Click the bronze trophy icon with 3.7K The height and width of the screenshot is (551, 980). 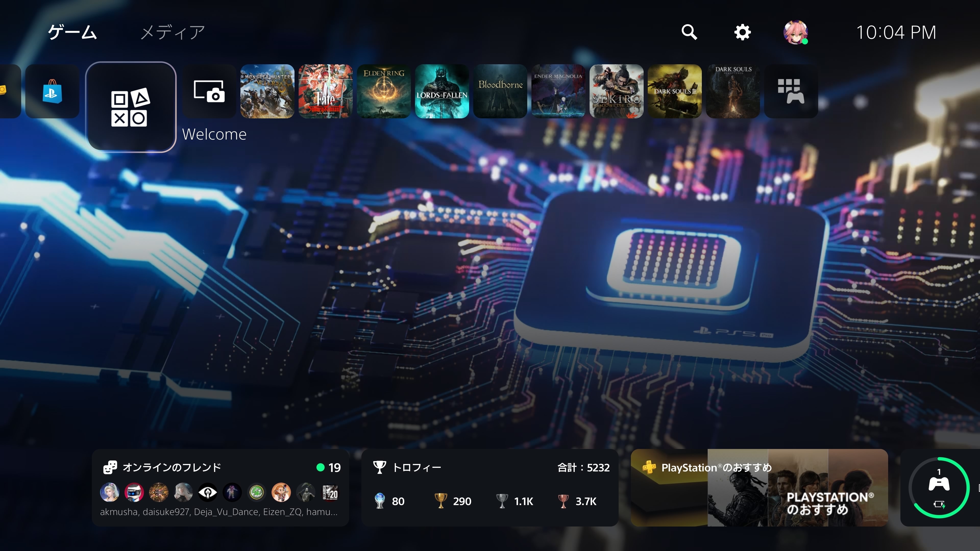point(563,501)
